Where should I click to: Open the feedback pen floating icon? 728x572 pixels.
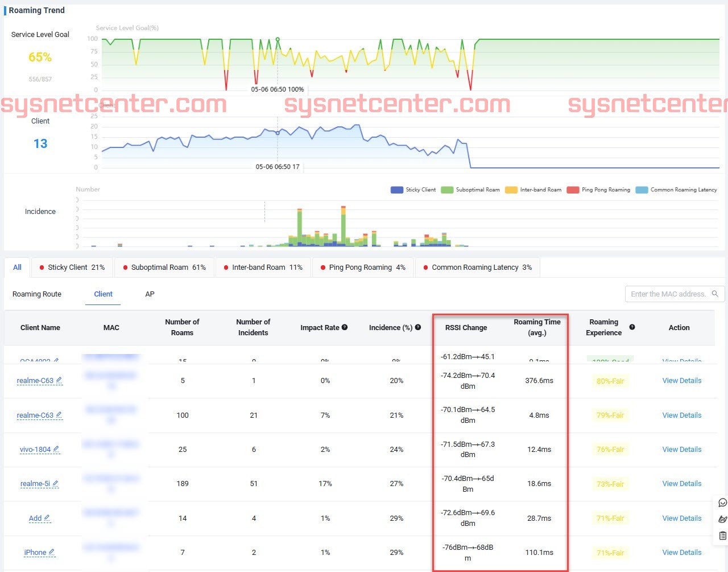tap(723, 519)
